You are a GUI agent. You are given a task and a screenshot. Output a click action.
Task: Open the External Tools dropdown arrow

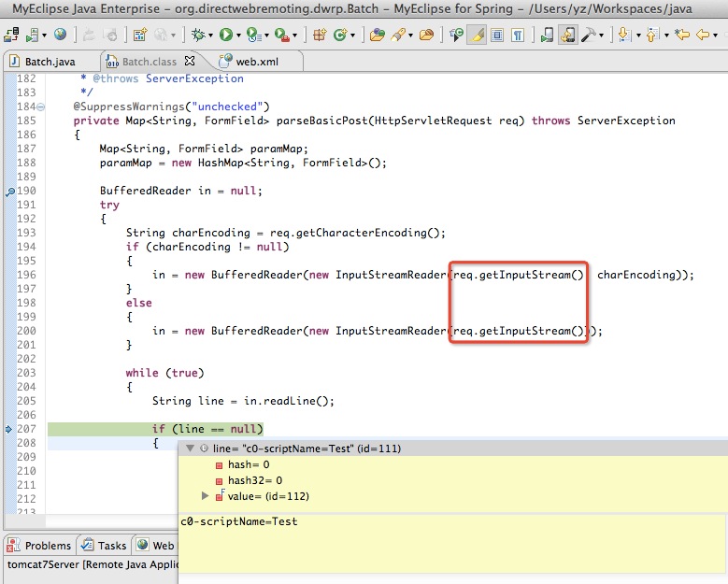tap(294, 36)
